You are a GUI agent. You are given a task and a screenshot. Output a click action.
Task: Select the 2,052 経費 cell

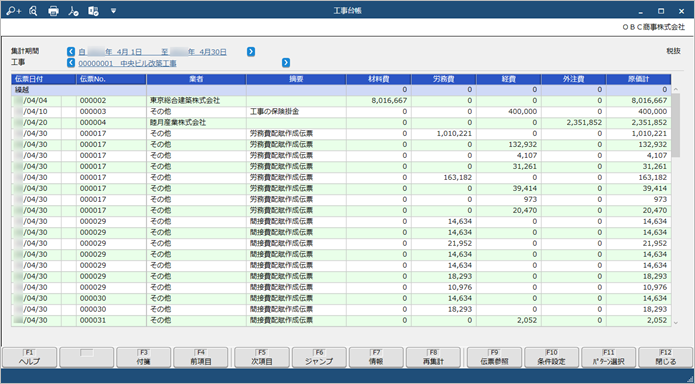pos(509,320)
